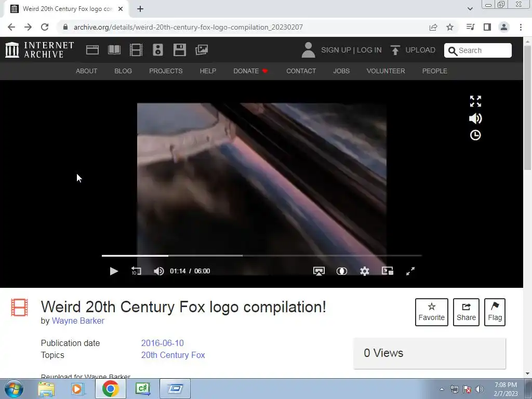Click the red movie media-type icon
This screenshot has height=399, width=532.
(x=19, y=307)
